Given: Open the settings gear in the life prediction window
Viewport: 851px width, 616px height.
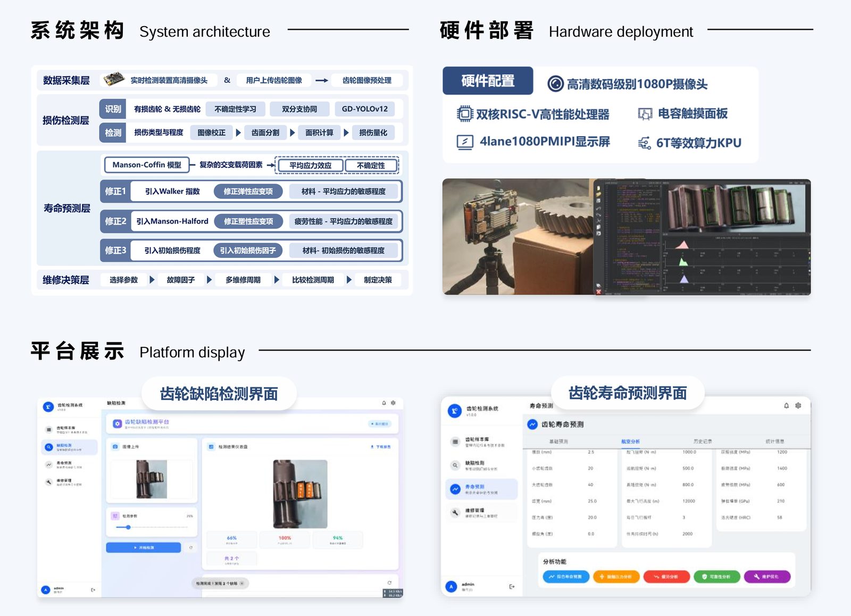Looking at the screenshot, I should pos(798,406).
